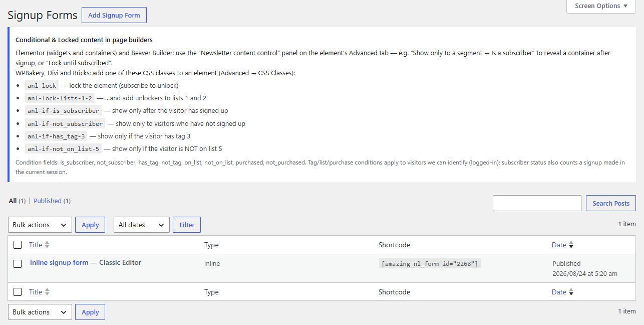Sort by Date in table footer
Screen dimensions: 644x325
tap(559, 292)
